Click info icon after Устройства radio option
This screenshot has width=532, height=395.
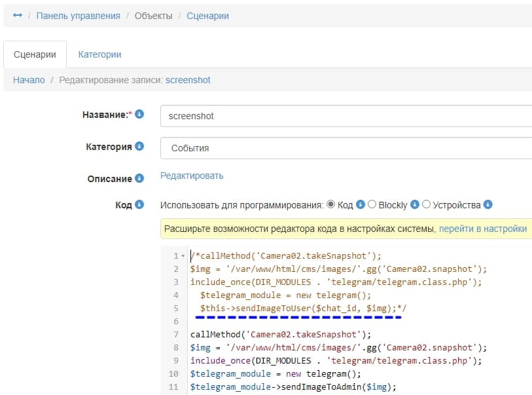[x=488, y=205]
